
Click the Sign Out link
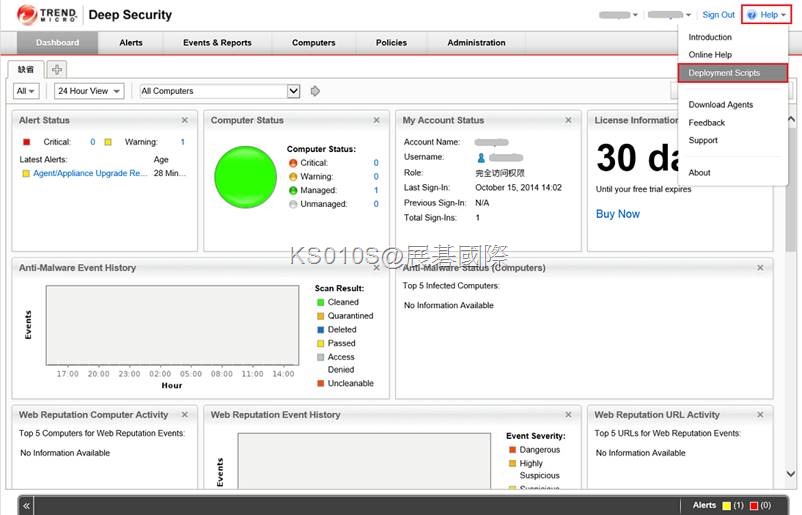(x=718, y=15)
